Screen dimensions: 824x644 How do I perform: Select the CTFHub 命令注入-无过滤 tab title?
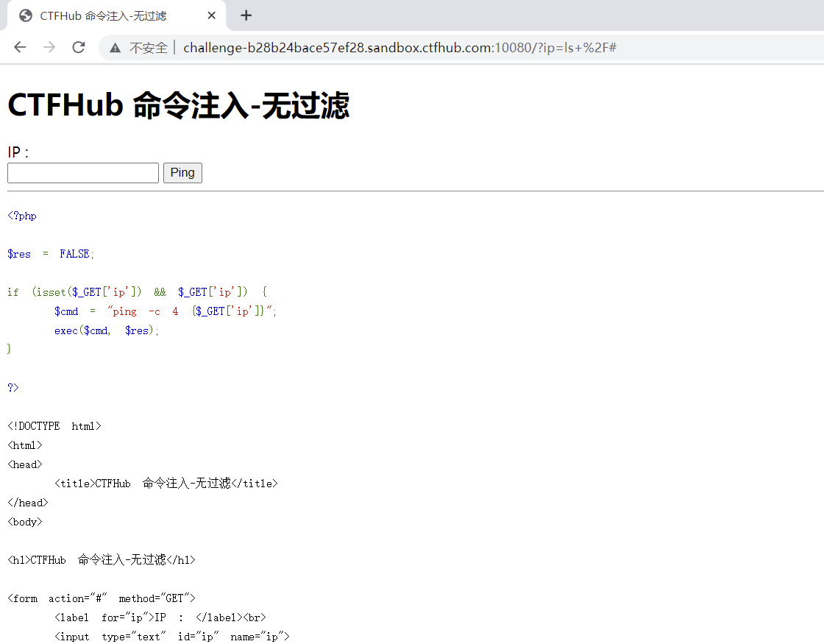tap(103, 15)
